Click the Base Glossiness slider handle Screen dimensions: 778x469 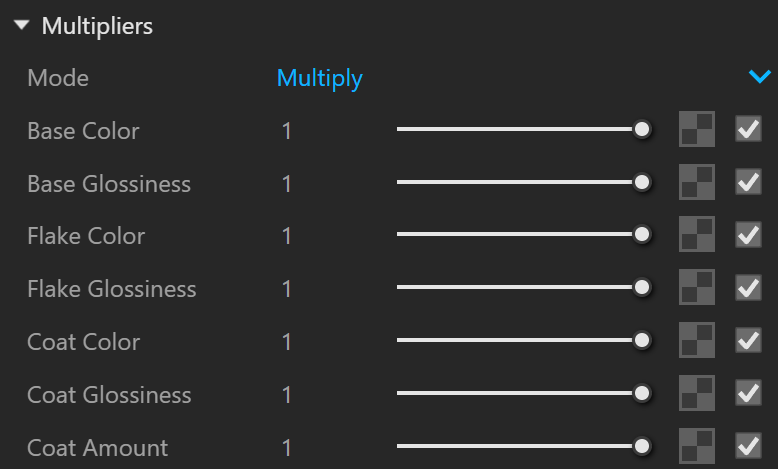[642, 182]
